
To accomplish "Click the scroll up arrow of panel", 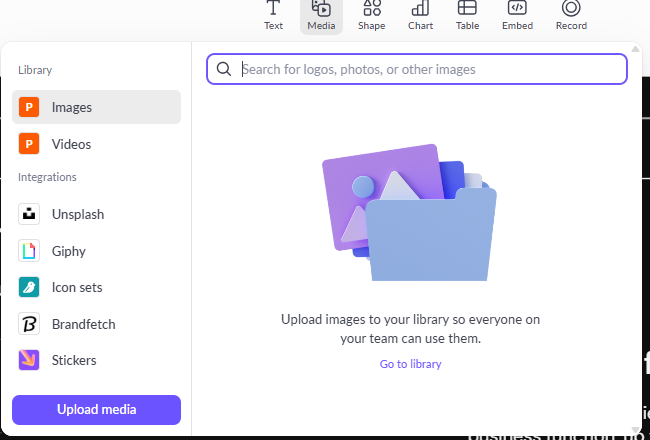I will [x=635, y=49].
